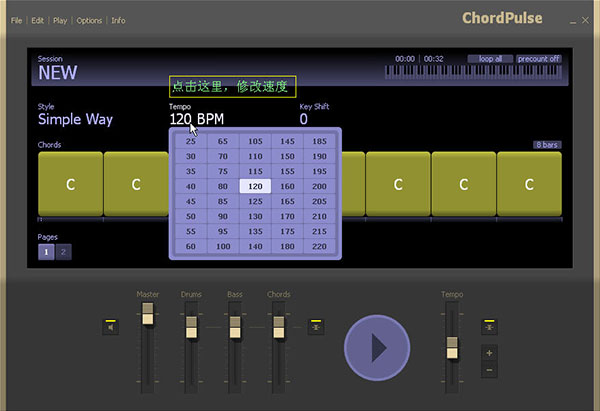Click tempo reset icon above plus button
600x411 pixels.
point(489,327)
